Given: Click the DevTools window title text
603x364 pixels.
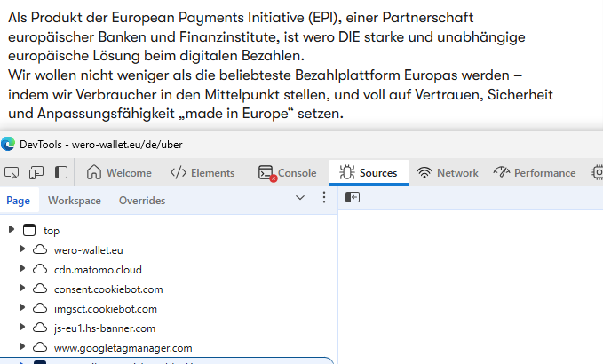Looking at the screenshot, I should tap(100, 145).
